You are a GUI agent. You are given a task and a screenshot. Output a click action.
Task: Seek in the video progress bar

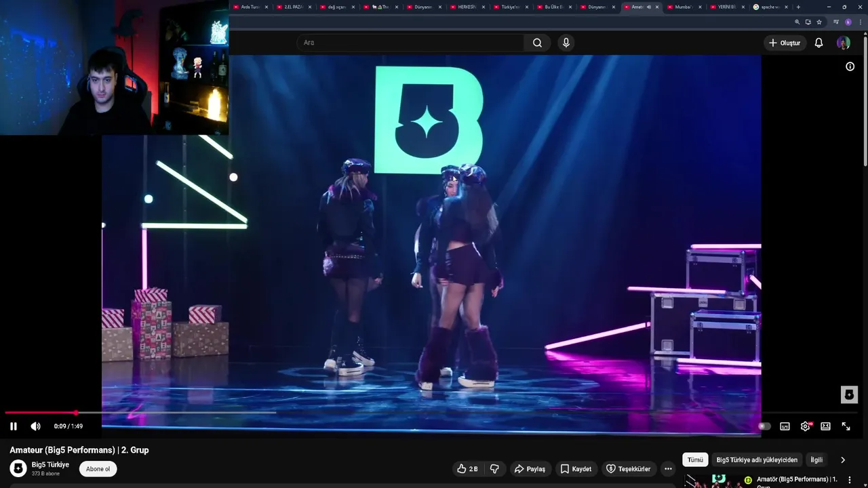pyautogui.click(x=431, y=412)
